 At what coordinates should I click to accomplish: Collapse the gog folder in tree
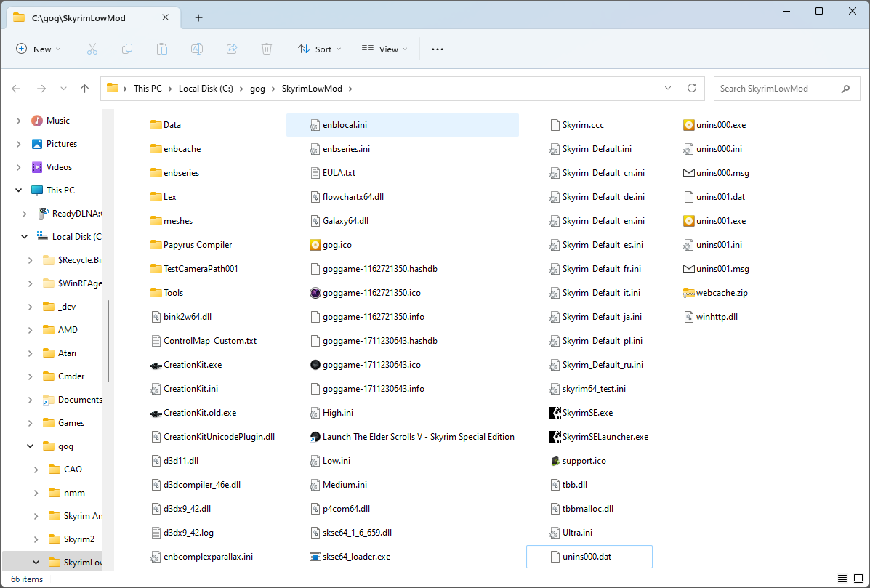30,446
